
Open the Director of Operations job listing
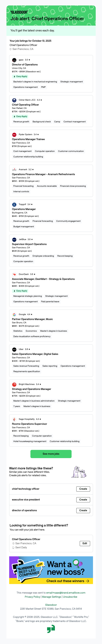(x=25, y=65)
